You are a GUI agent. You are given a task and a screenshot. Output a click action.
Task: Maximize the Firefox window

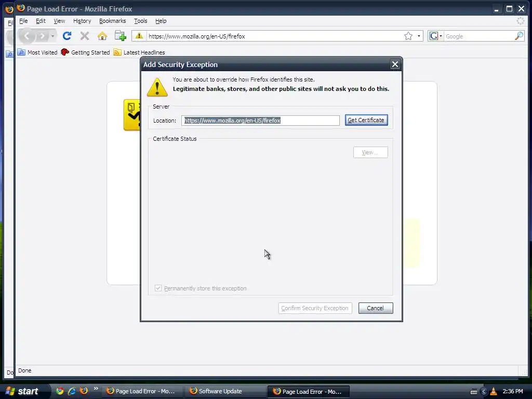tap(509, 9)
